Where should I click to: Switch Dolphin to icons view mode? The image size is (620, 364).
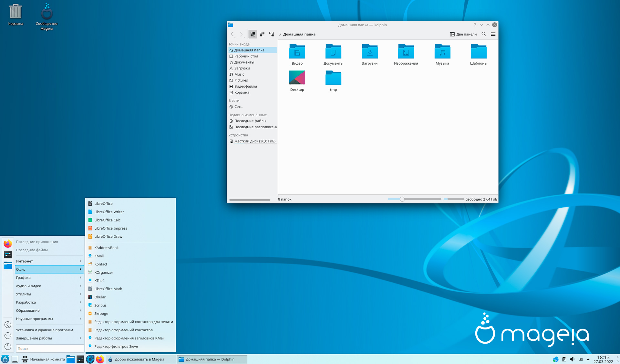pos(253,34)
